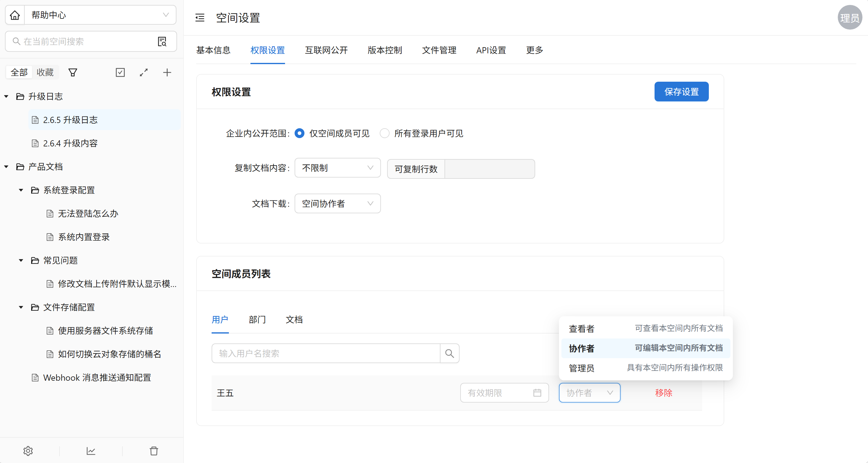This screenshot has height=463, width=868.
Task: Click document icon of Webhook 消息推送通知配置
Action: pyautogui.click(x=35, y=378)
